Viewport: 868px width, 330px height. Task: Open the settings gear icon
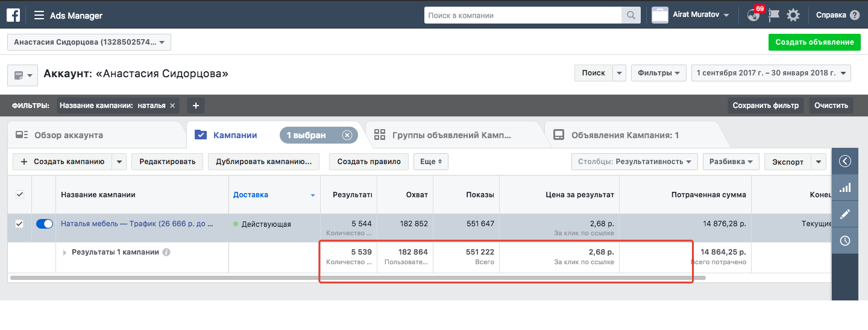click(793, 16)
